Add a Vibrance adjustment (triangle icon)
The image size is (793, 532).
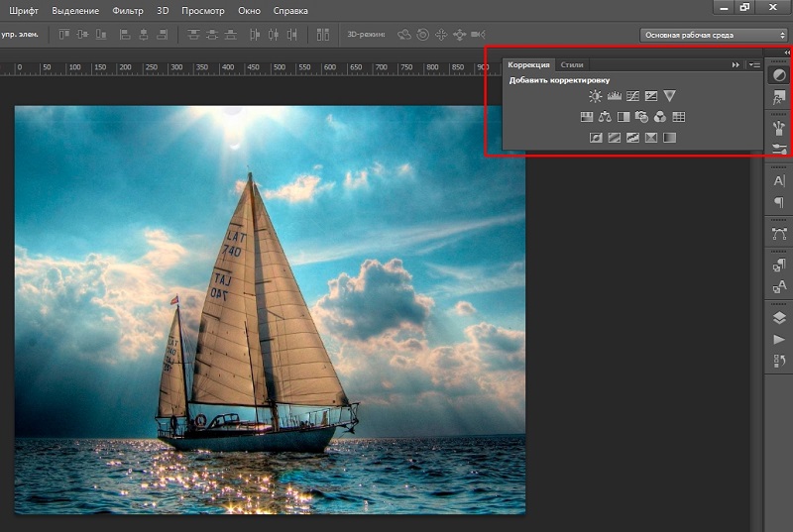(x=670, y=96)
